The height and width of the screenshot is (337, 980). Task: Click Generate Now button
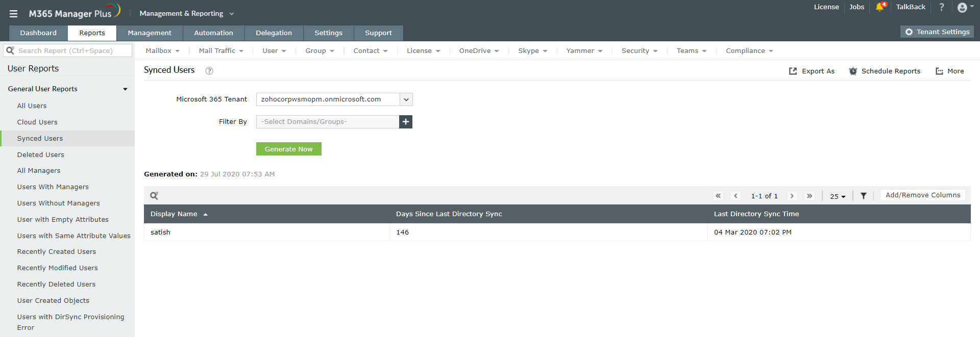coord(289,149)
